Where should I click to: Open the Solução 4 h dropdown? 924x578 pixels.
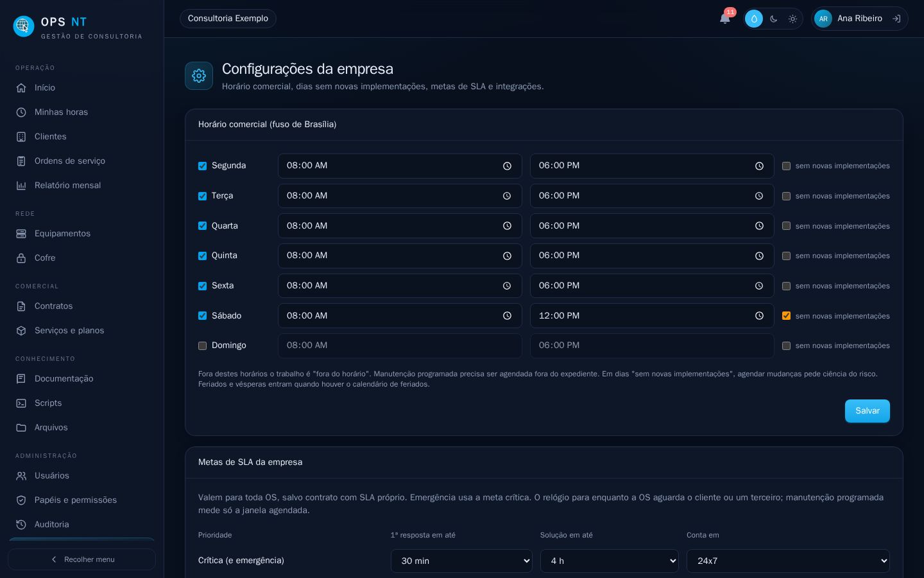click(610, 561)
